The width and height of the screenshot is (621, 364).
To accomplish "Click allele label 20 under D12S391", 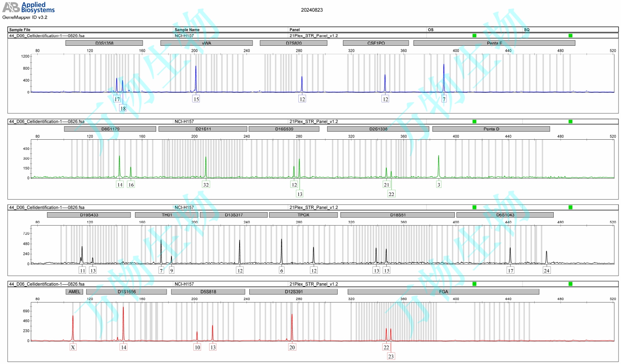I will (x=292, y=347).
